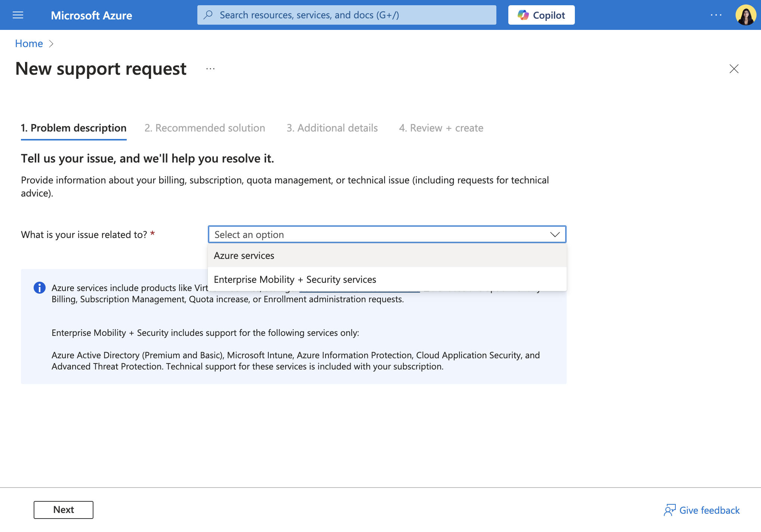Open Copilot assistant
Viewport: 761px width, 532px height.
tap(541, 15)
